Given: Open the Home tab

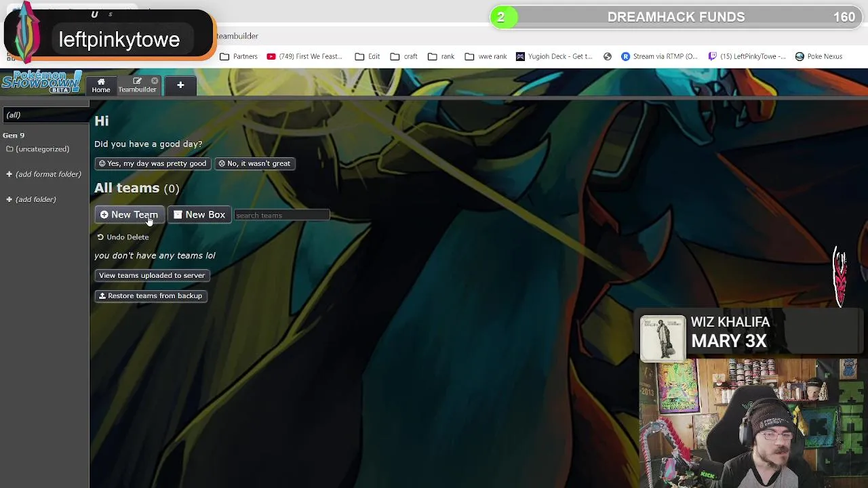Looking at the screenshot, I should (x=101, y=85).
